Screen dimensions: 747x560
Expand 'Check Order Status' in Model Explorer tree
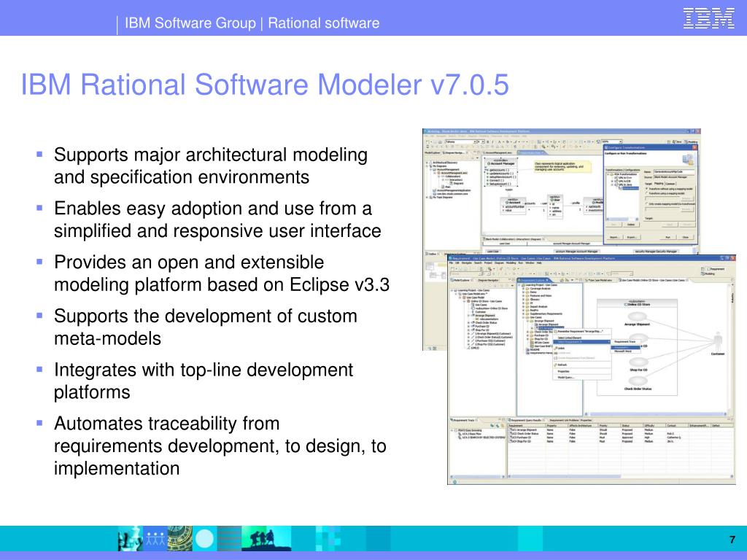click(x=468, y=322)
